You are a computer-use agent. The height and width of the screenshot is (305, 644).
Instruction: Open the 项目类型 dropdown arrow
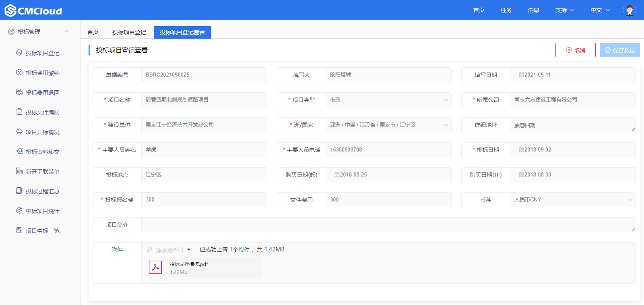[446, 100]
